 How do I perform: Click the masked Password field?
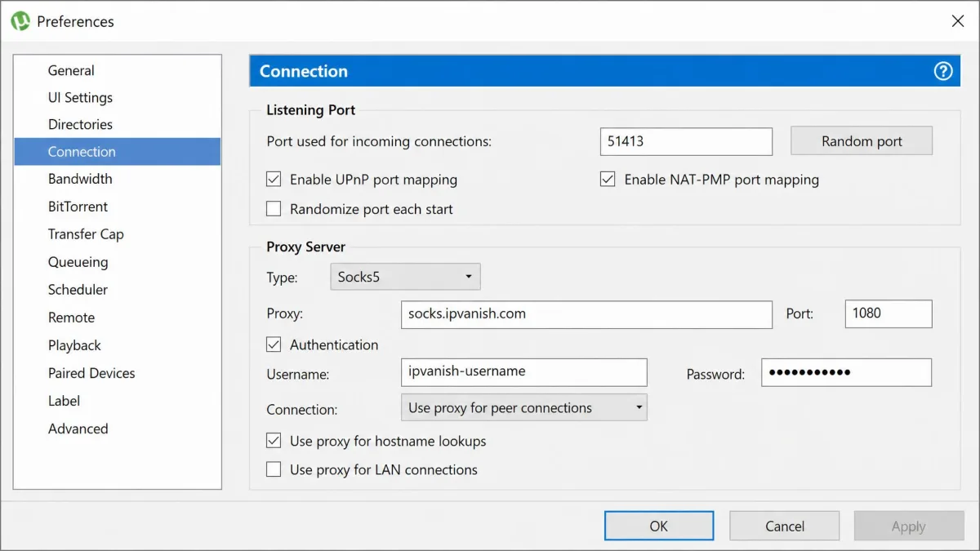pyautogui.click(x=846, y=372)
